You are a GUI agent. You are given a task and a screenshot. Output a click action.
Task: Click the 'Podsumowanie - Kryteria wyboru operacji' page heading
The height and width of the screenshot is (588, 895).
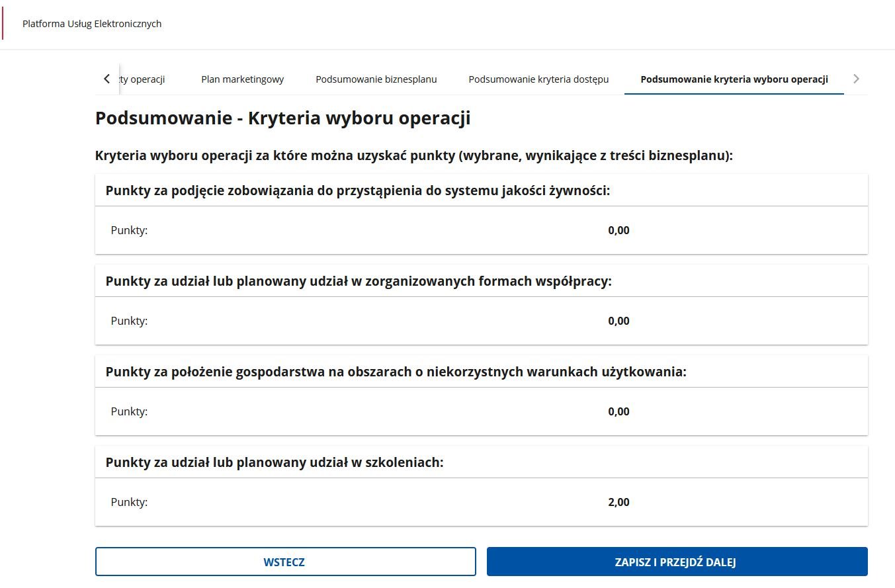(x=282, y=118)
